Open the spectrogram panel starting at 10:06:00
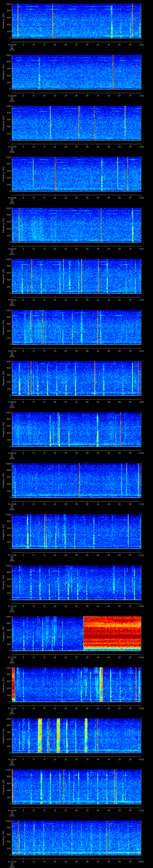Viewport: 153px width, 868px height. [x=76, y=276]
